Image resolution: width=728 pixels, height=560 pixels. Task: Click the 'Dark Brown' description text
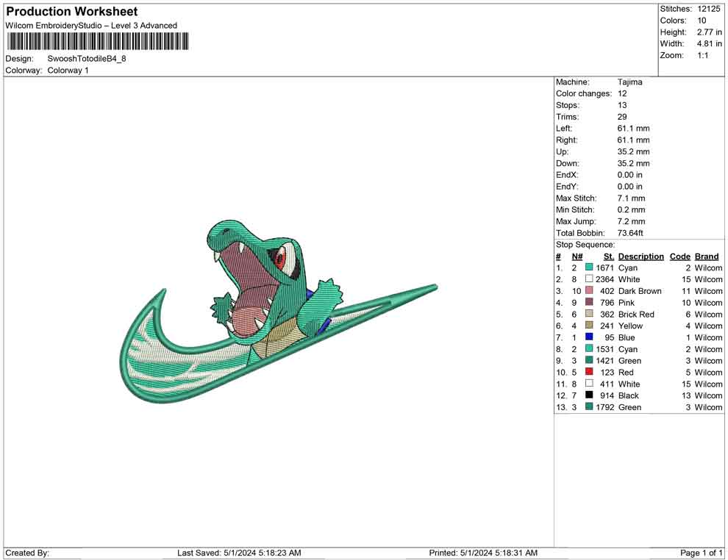[x=640, y=291]
